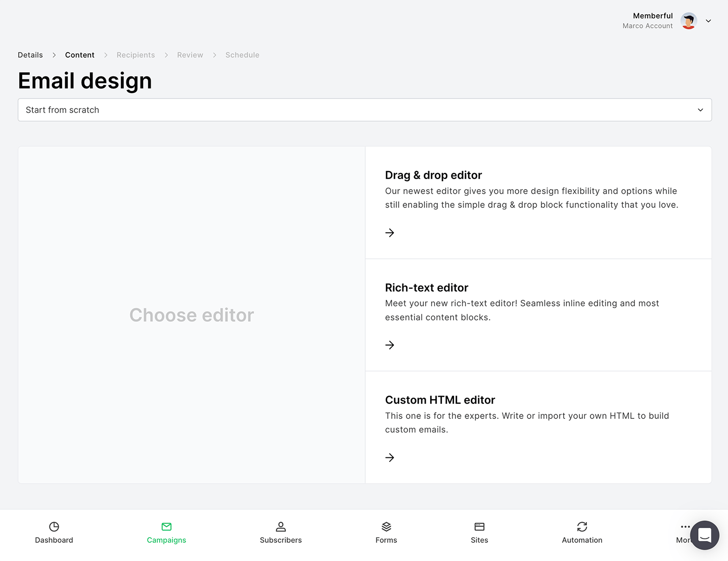The width and height of the screenshot is (728, 561).
Task: Go to the Details breadcrumb step
Action: (30, 55)
